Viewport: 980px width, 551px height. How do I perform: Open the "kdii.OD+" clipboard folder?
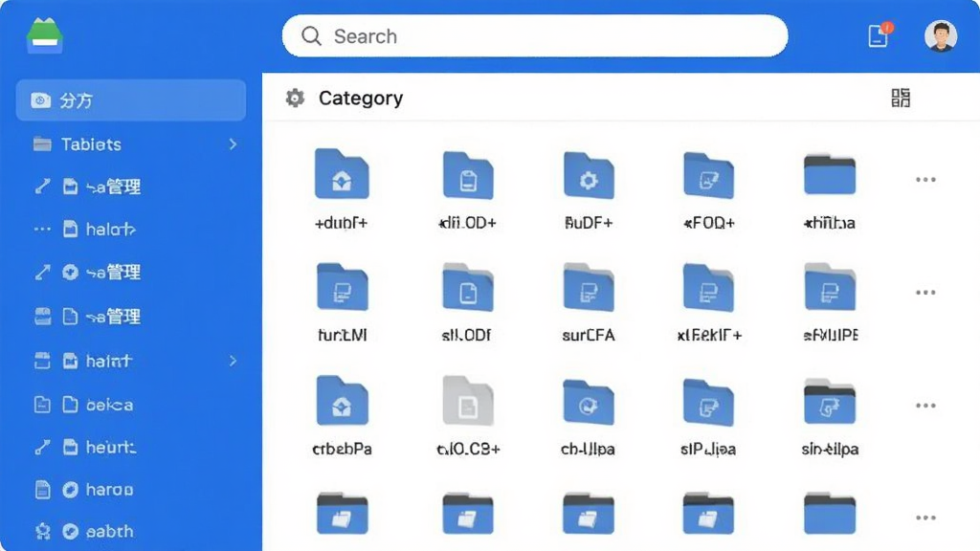[468, 176]
